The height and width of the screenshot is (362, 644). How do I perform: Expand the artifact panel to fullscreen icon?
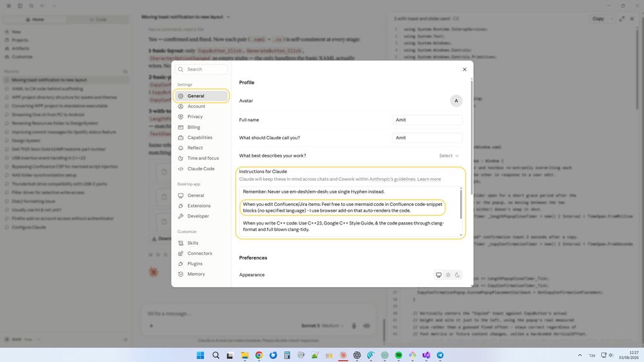click(x=622, y=19)
